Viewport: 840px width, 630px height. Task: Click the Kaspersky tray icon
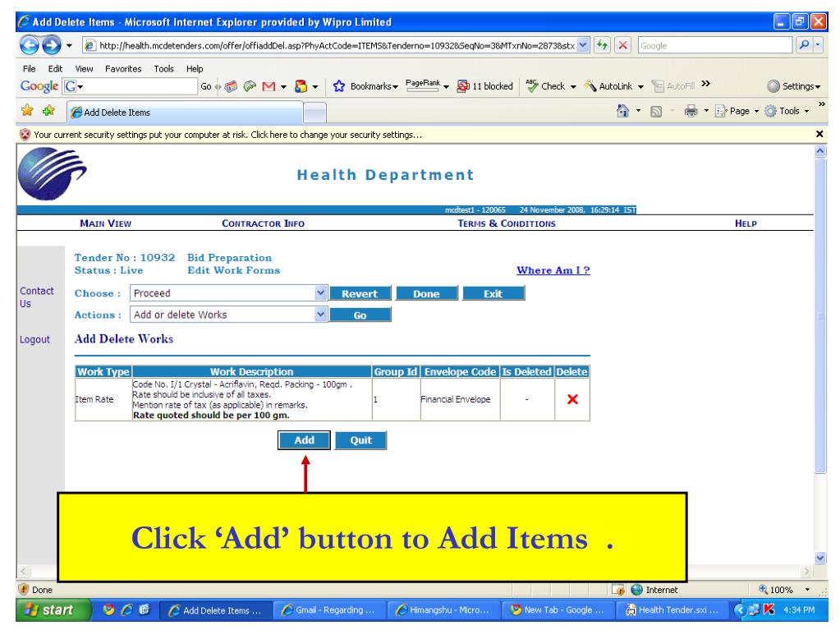pyautogui.click(x=769, y=609)
